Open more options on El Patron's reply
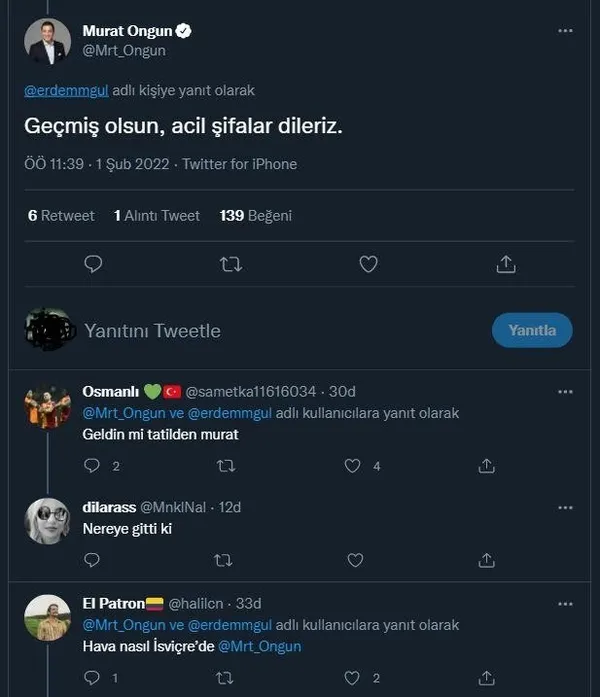600x697 pixels. point(565,604)
